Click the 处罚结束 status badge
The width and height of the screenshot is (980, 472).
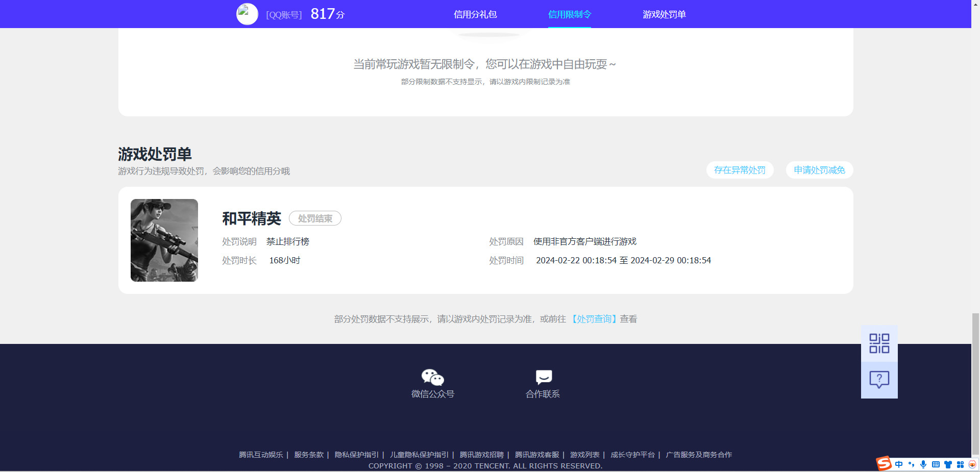[315, 218]
